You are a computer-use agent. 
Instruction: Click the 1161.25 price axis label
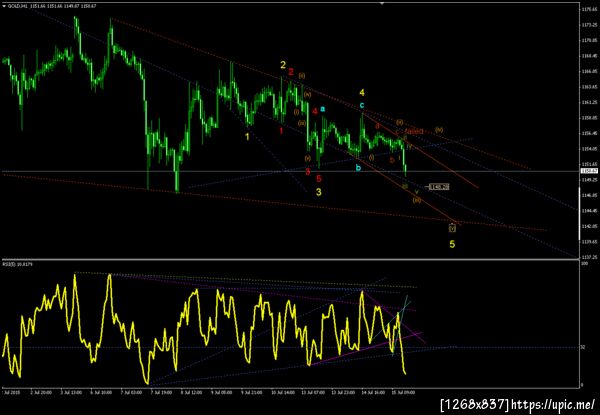[x=590, y=102]
